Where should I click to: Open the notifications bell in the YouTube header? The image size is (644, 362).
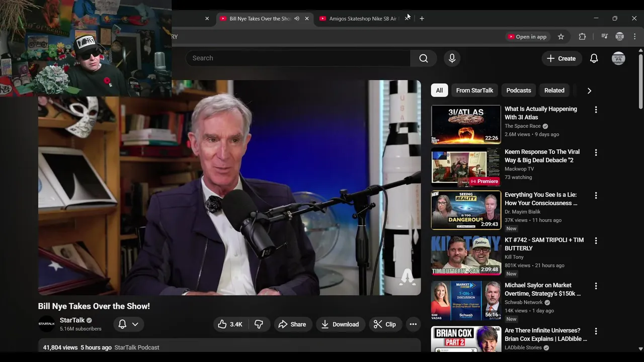pyautogui.click(x=594, y=58)
